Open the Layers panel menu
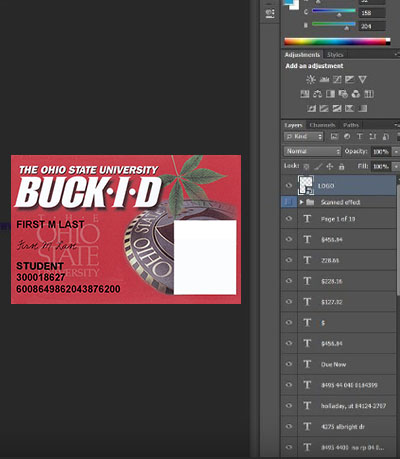Viewport: 400px width, 459px height. (x=397, y=125)
